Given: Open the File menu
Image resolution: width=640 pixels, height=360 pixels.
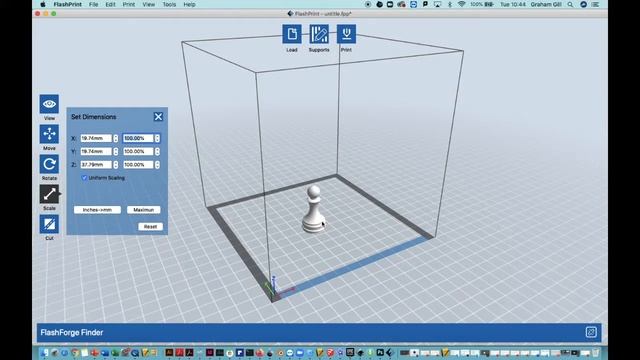Looking at the screenshot, I should click(x=93, y=4).
